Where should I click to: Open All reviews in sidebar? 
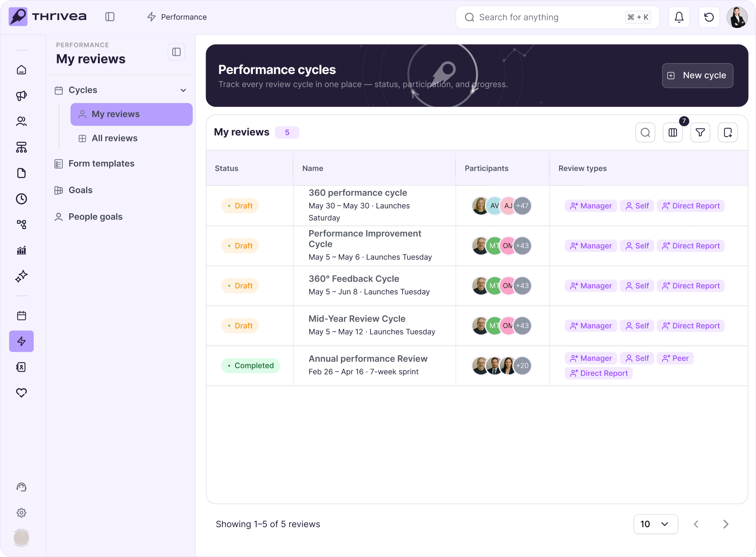point(115,138)
